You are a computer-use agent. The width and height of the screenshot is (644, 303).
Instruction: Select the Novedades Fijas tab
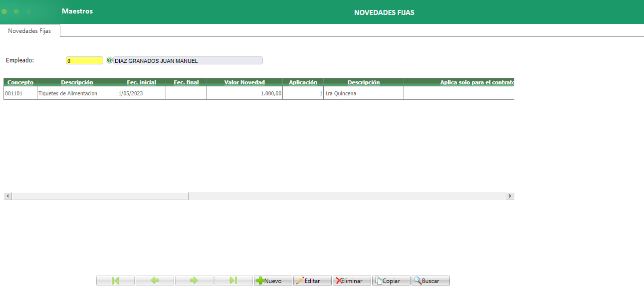[x=29, y=30]
